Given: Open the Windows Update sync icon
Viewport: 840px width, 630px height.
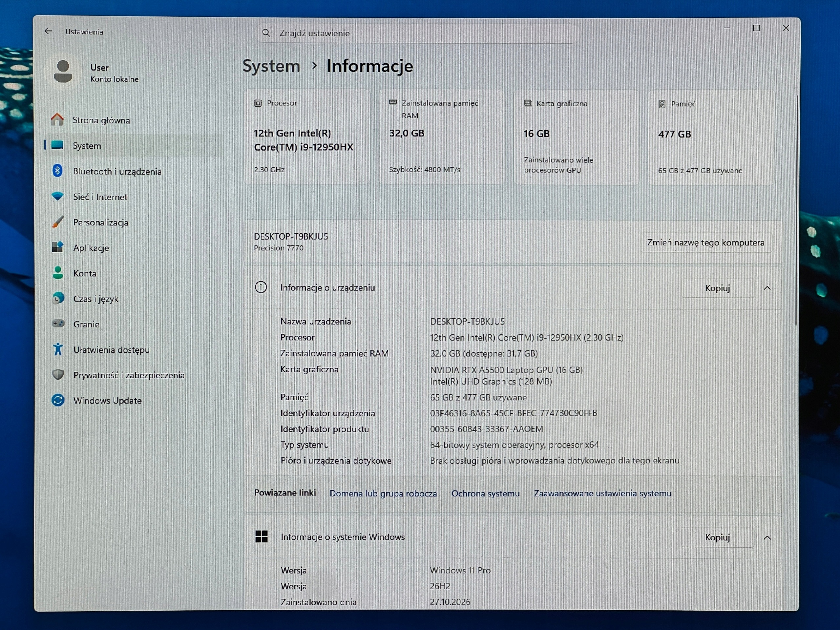Looking at the screenshot, I should click(x=58, y=400).
